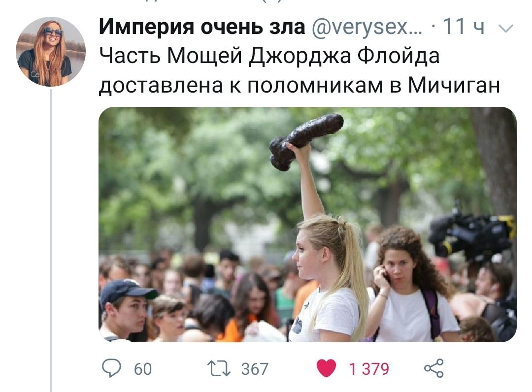Tap the share icon below the photo
This screenshot has height=392, width=532.
click(433, 368)
